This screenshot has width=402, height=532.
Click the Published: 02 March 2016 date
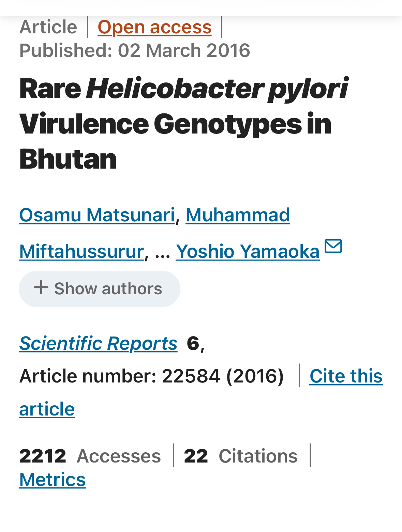(135, 50)
